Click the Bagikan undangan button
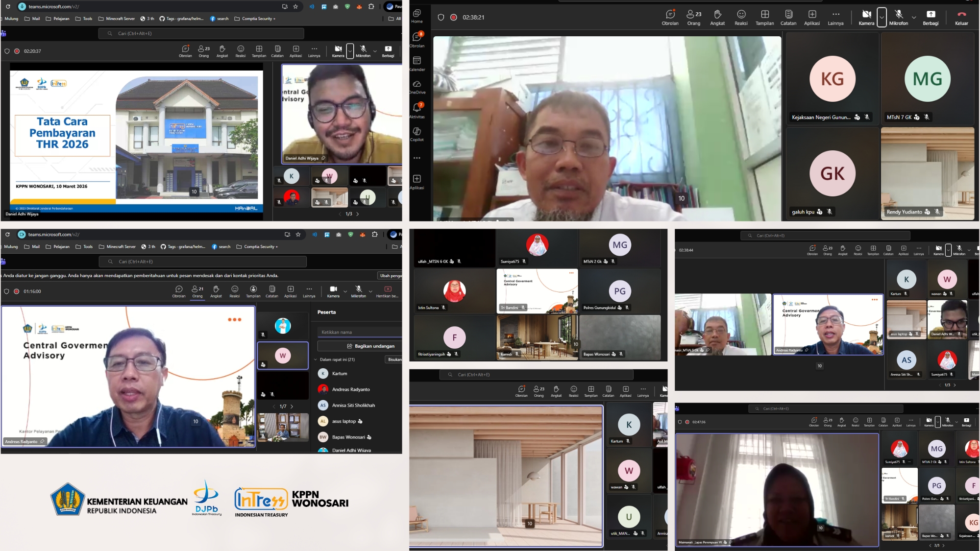Screen dimensions: 980x551 pos(370,346)
